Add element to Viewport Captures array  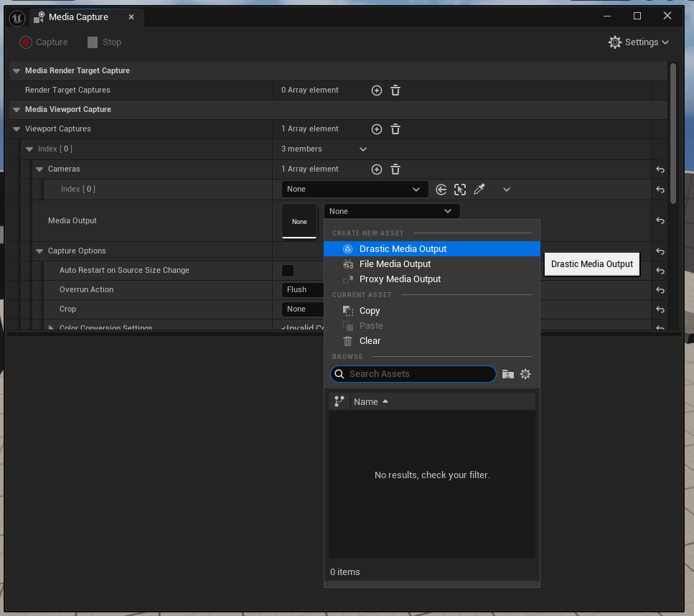click(x=377, y=129)
